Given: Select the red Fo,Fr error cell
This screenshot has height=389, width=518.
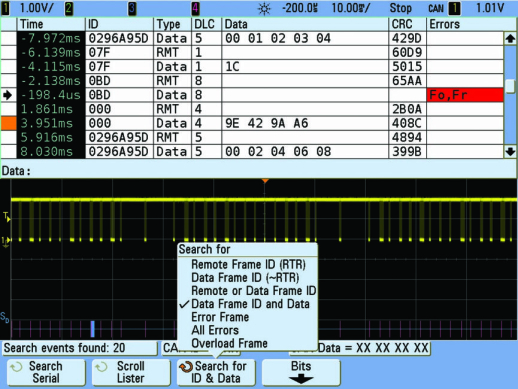Looking at the screenshot, I should pyautogui.click(x=465, y=95).
